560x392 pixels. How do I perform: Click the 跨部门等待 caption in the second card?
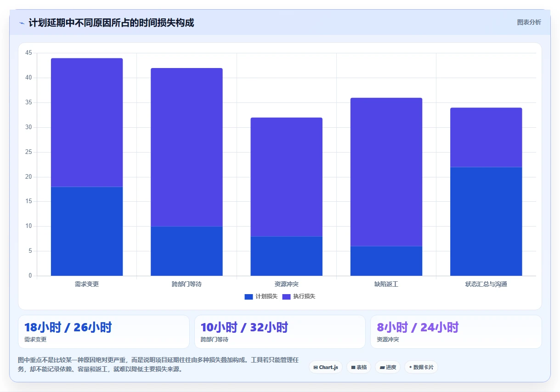click(215, 340)
